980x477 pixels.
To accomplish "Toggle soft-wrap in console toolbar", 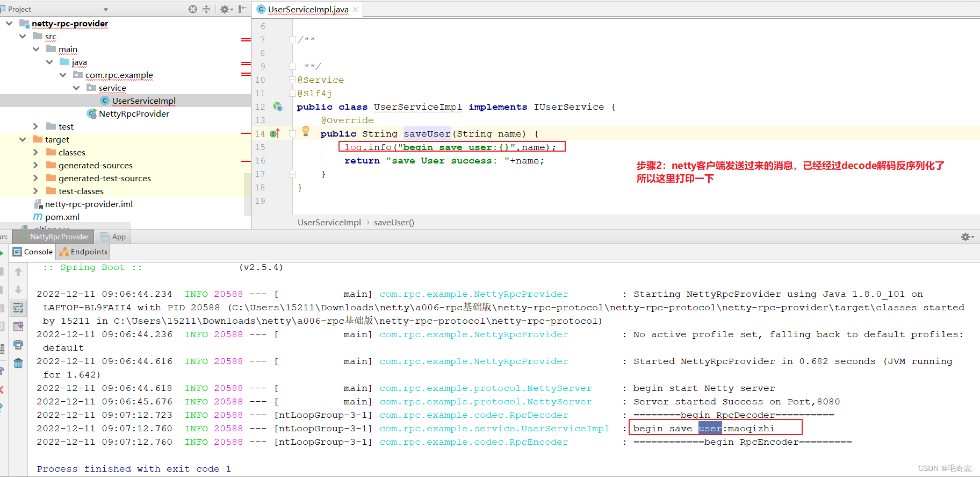I will coord(18,308).
